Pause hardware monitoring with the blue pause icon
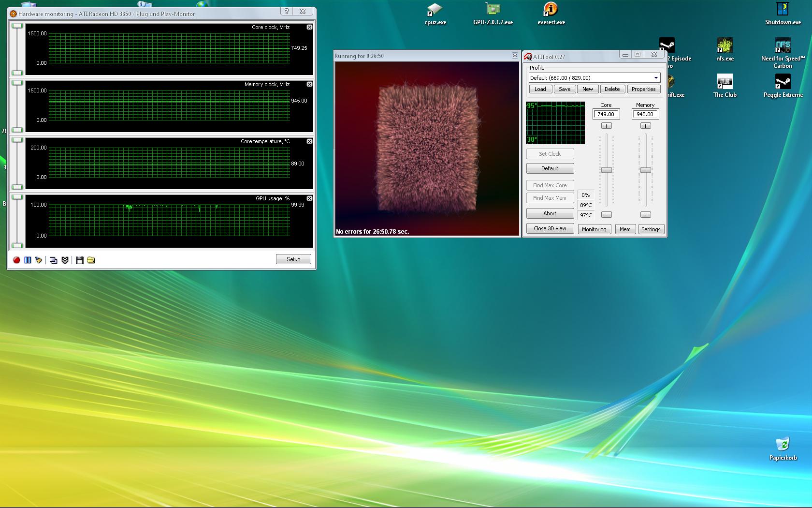812x508 pixels. 28,260
